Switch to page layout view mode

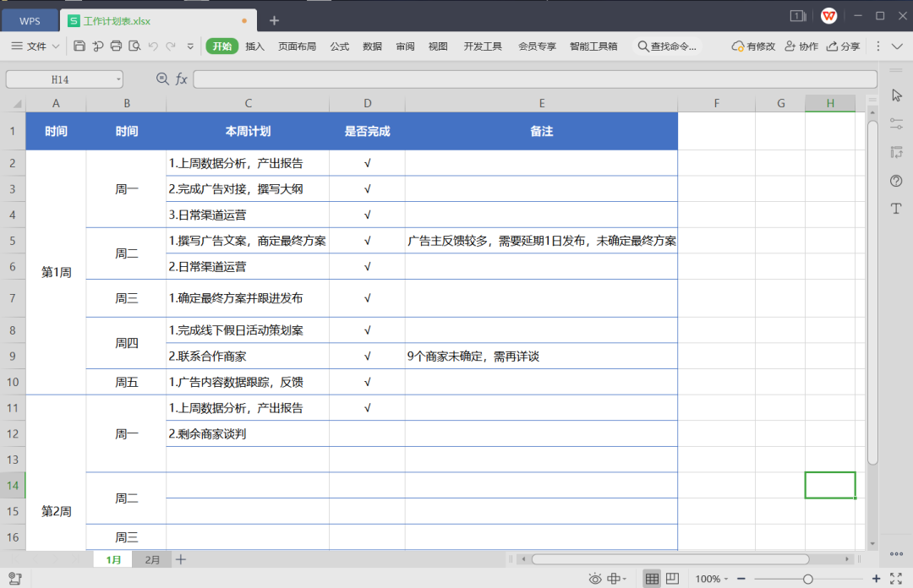click(x=672, y=579)
